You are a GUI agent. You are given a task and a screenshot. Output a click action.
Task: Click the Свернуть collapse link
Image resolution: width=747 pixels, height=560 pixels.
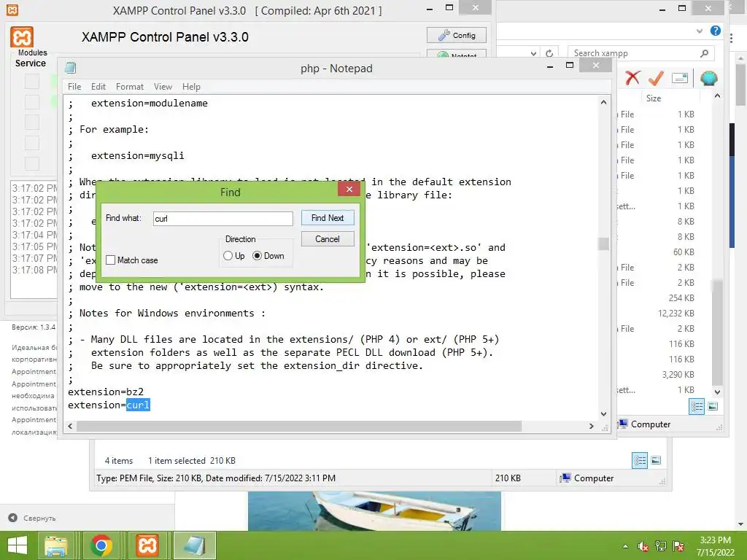point(39,518)
